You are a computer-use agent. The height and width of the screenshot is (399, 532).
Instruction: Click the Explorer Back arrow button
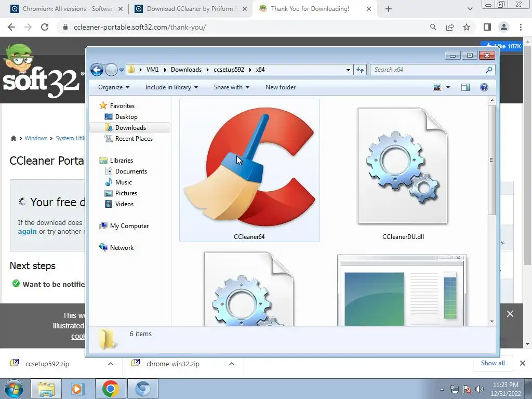97,70
